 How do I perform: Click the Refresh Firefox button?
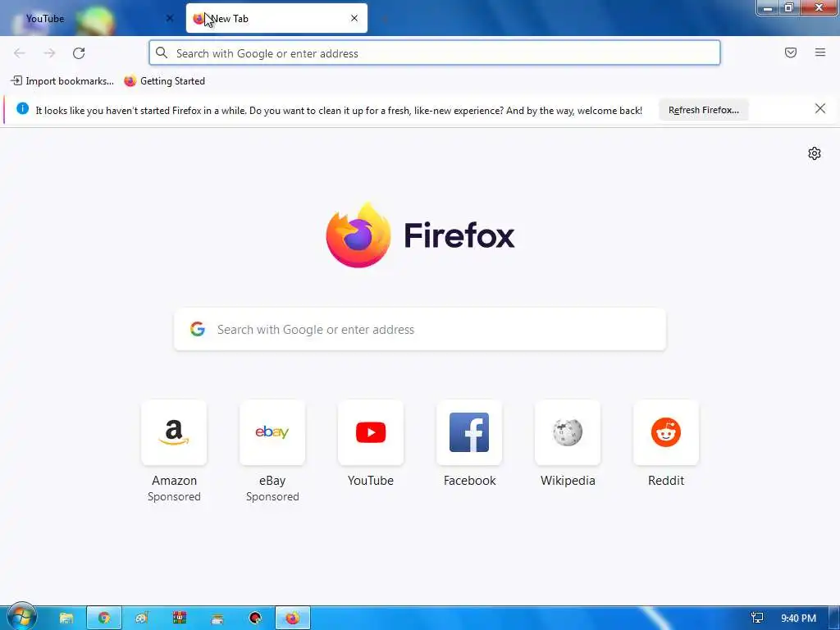tap(703, 110)
